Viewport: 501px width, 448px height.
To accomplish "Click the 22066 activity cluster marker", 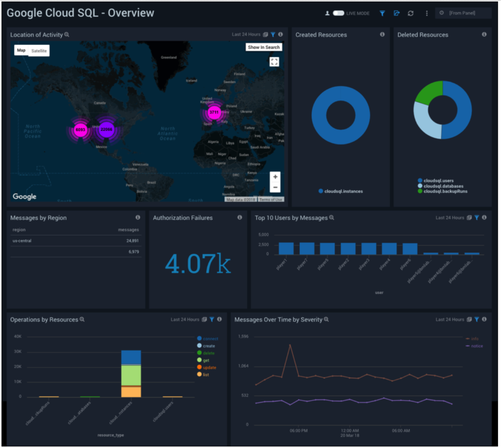I will pyautogui.click(x=106, y=130).
